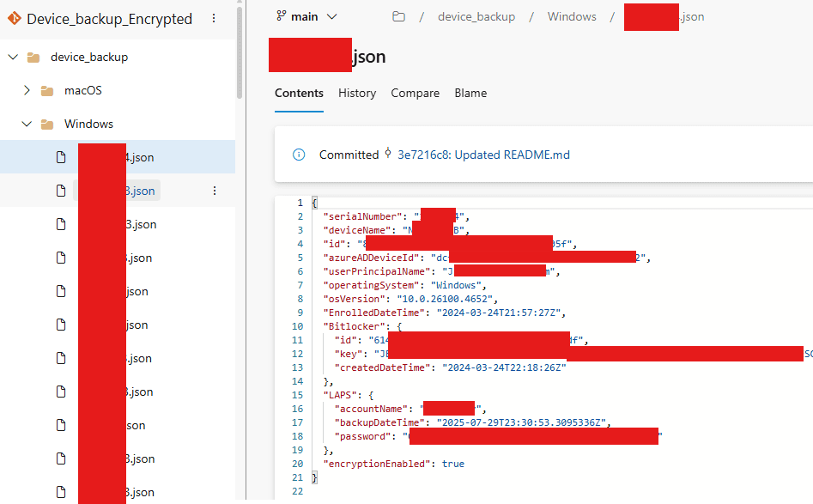Click the Windows folder icon in the tree

click(48, 124)
